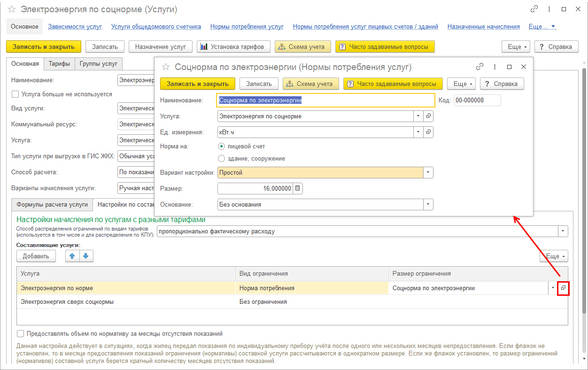The image size is (588, 370).
Task: Open Соцнорма по электроэнергии reference from table row
Action: tap(564, 288)
